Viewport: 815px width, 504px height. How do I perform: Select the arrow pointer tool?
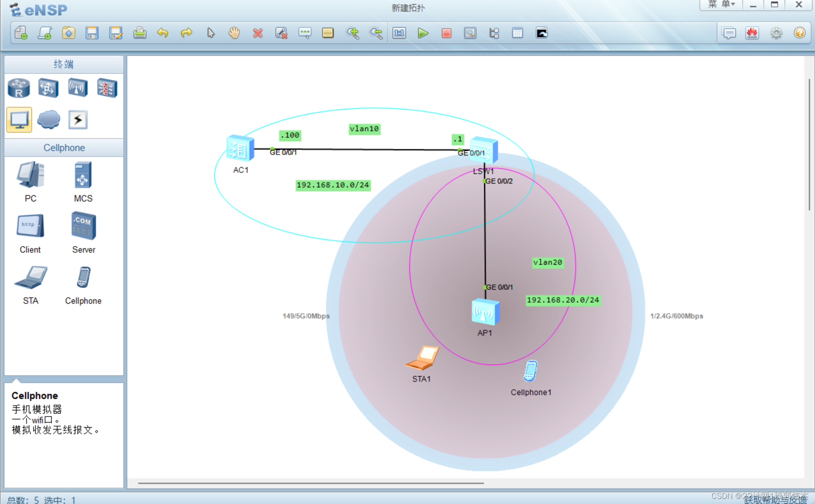211,33
